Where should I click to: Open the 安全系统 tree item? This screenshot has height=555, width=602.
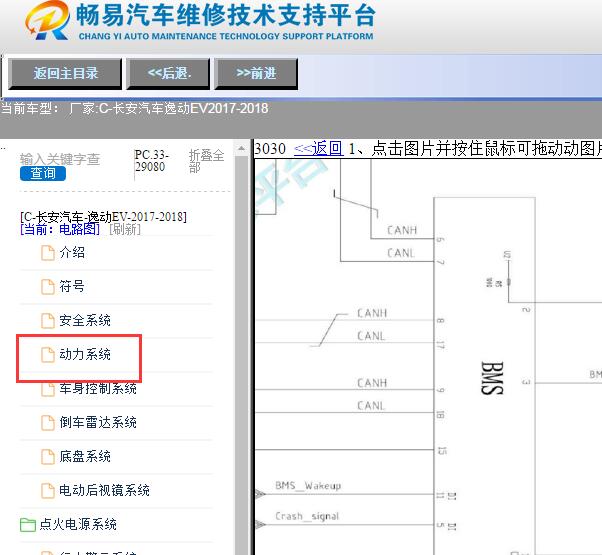tap(85, 320)
